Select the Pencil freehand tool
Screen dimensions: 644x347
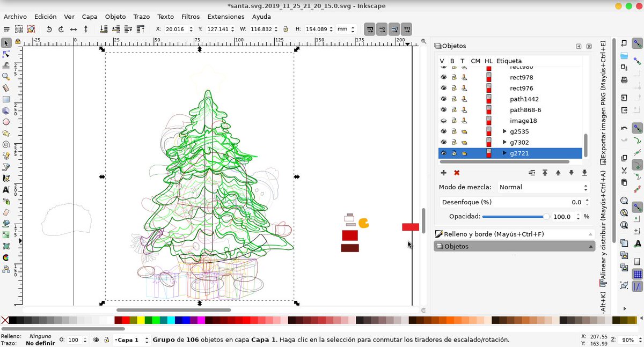click(x=6, y=156)
